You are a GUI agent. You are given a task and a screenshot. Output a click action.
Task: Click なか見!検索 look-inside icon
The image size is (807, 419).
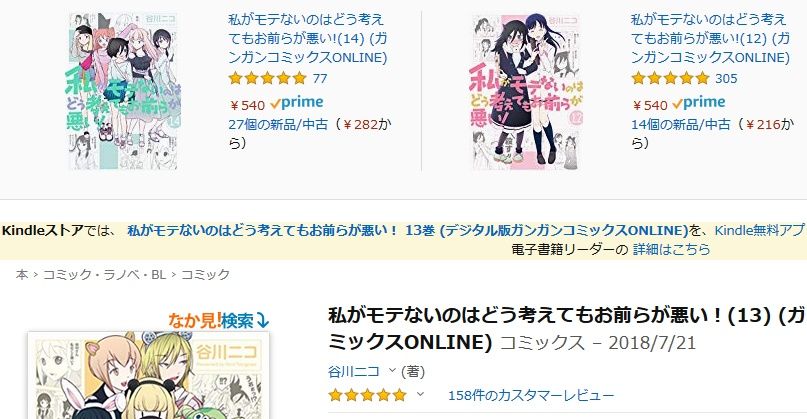pyautogui.click(x=219, y=321)
